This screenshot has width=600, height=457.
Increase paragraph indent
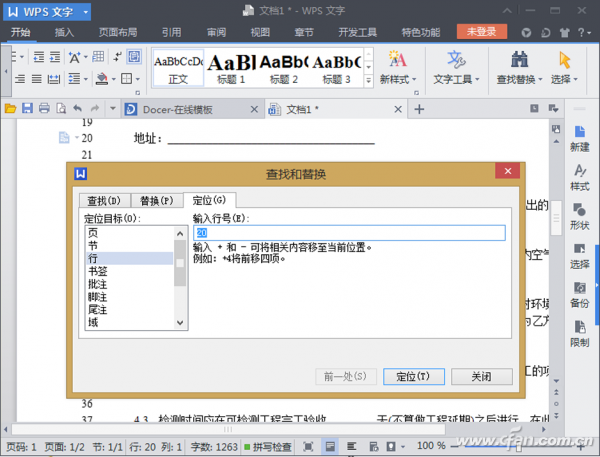coord(55,57)
